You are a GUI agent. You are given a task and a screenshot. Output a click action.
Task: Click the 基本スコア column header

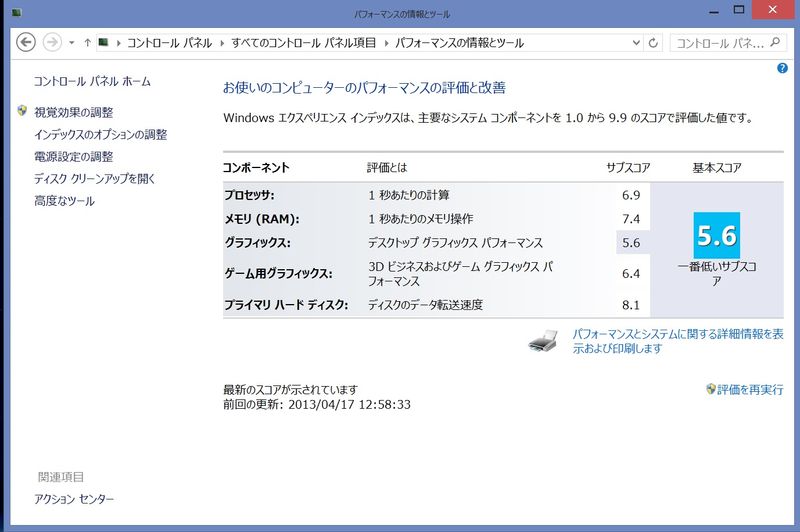(716, 167)
